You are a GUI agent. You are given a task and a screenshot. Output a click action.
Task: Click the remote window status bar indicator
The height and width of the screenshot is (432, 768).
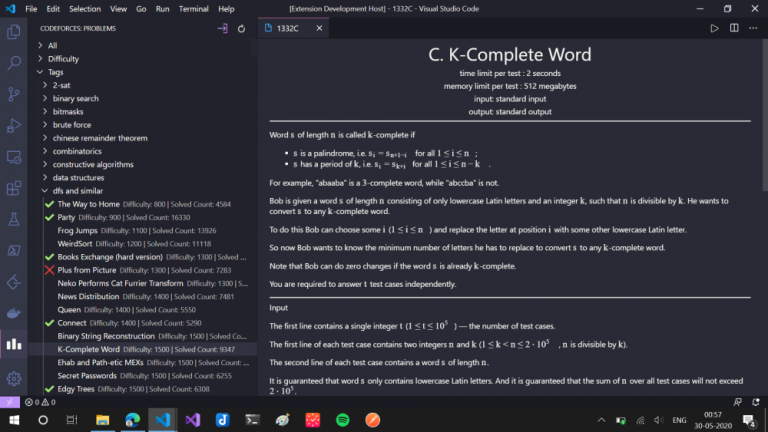point(10,402)
